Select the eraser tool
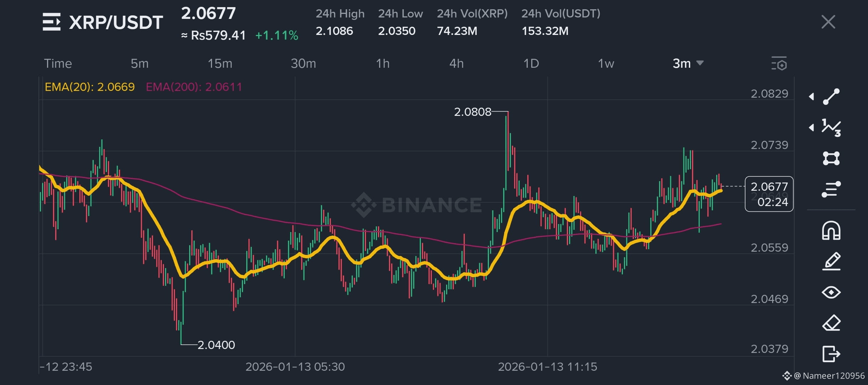The image size is (868, 385). [x=831, y=323]
